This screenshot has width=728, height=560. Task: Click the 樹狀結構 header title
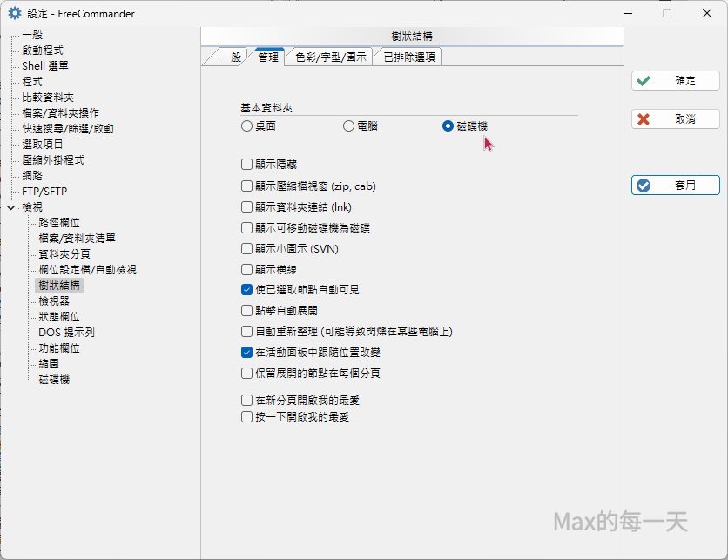[412, 37]
